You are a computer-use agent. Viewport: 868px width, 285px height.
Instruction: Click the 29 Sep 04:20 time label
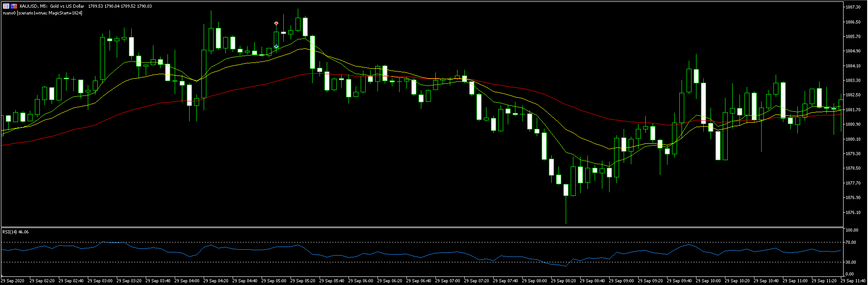216,281
